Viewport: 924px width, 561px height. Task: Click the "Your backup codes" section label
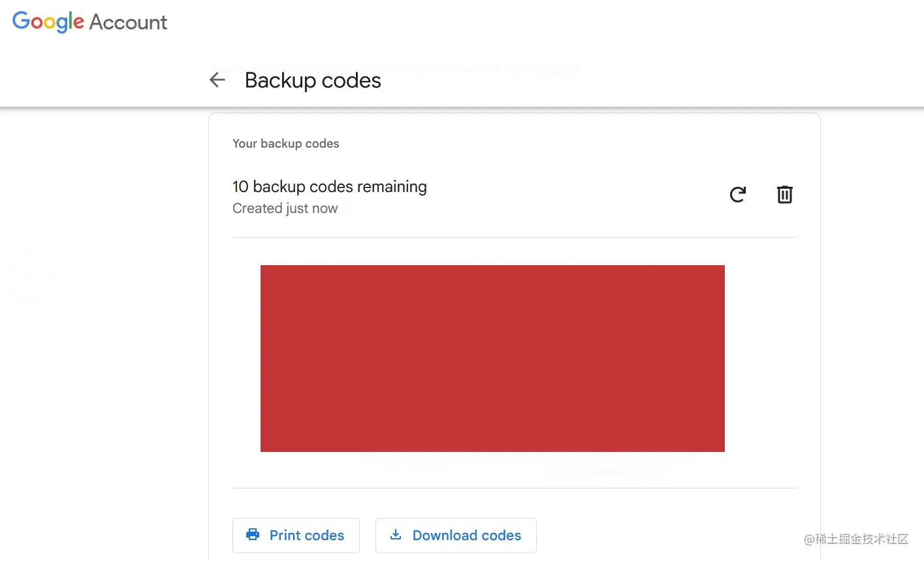(286, 144)
